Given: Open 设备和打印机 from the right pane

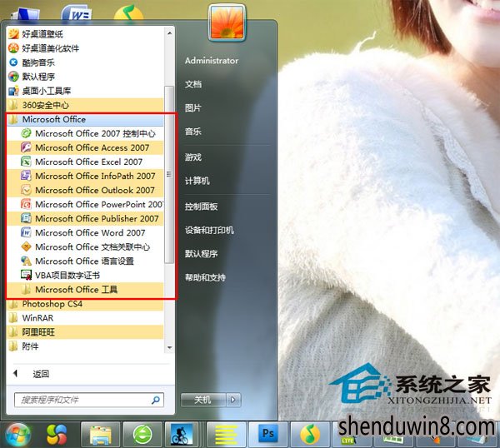Looking at the screenshot, I should pyautogui.click(x=209, y=230).
